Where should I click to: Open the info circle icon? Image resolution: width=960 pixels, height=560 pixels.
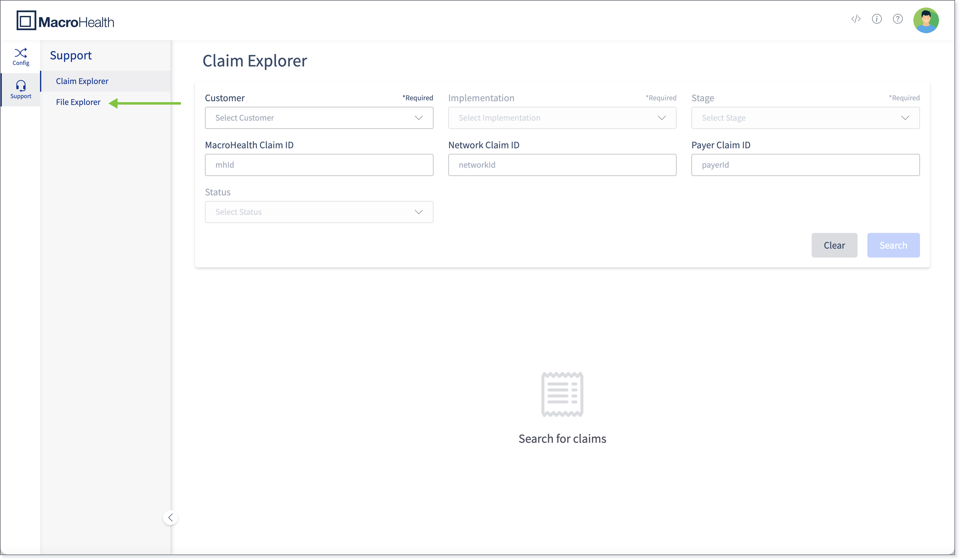click(x=877, y=19)
